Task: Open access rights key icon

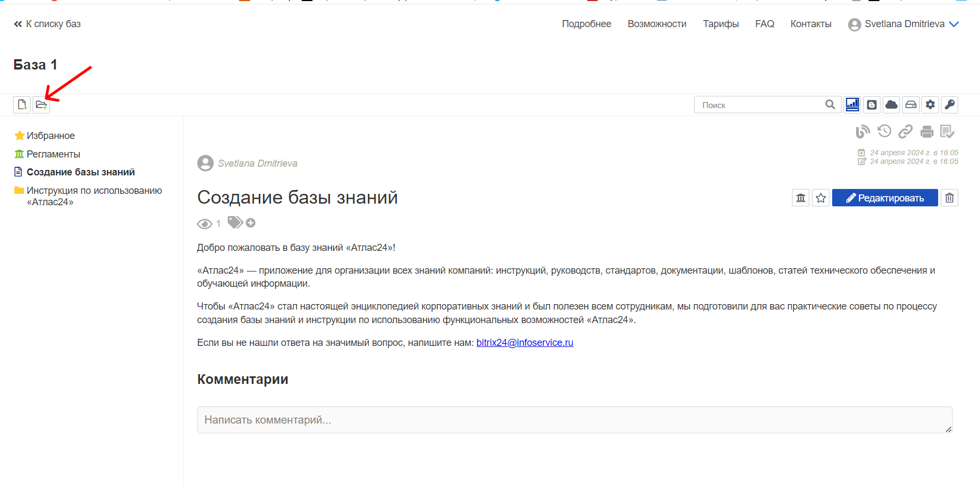Action: pyautogui.click(x=950, y=105)
